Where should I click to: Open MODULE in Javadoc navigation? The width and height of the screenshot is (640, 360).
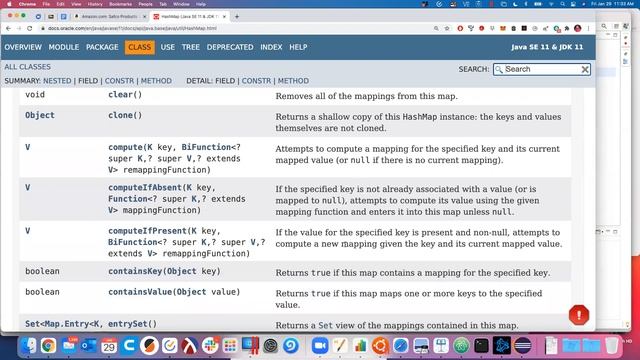coord(64,47)
